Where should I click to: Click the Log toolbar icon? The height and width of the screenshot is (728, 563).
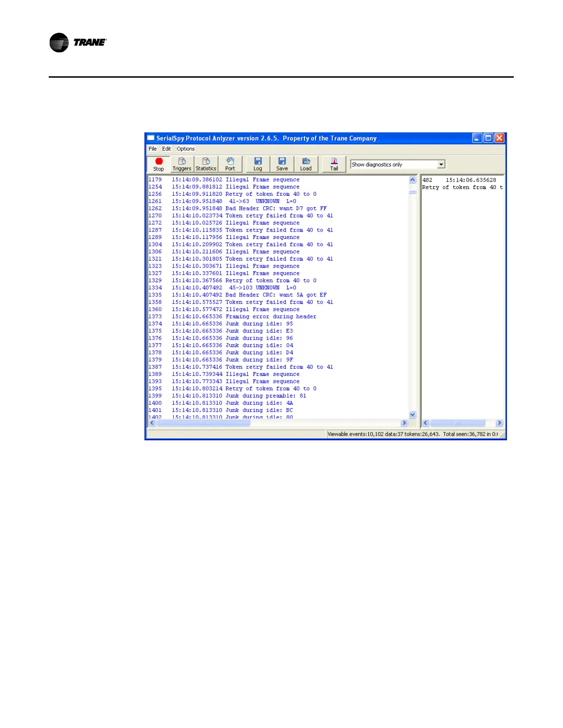[x=258, y=164]
